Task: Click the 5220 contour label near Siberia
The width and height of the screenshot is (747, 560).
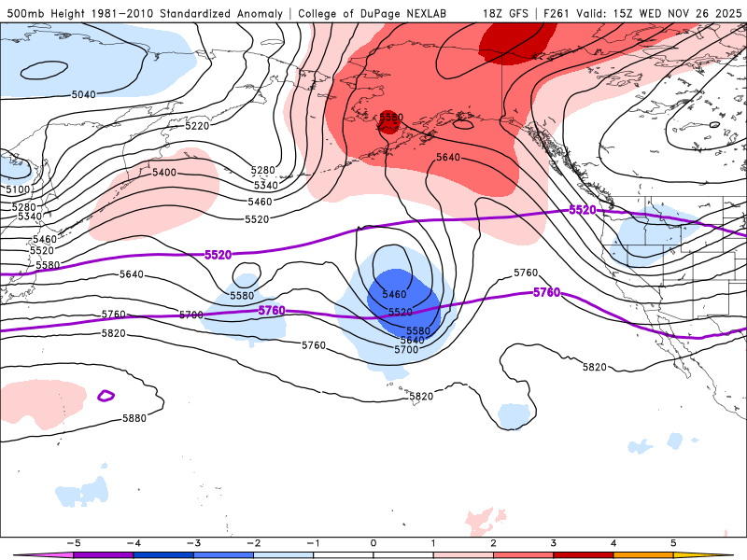Action: [x=197, y=126]
